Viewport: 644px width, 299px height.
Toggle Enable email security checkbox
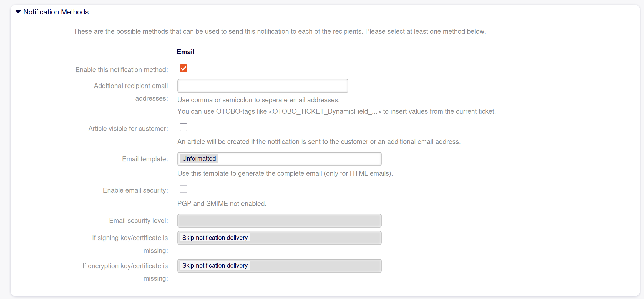(183, 189)
